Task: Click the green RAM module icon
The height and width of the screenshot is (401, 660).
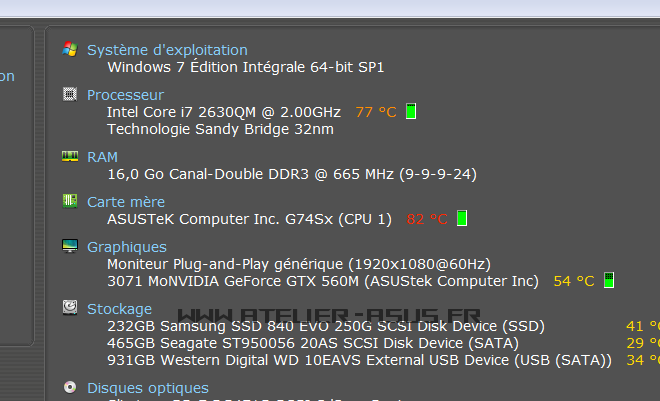Action: click(70, 157)
